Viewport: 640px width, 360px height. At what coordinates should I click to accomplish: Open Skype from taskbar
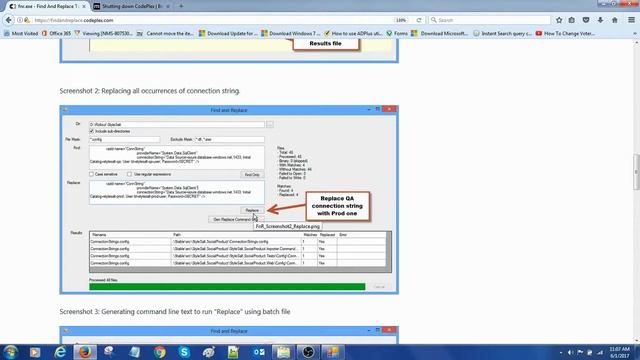coord(184,352)
